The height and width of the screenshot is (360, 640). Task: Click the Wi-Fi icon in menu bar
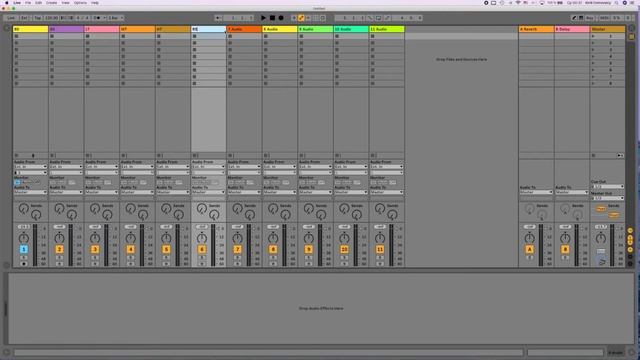pyautogui.click(x=518, y=3)
